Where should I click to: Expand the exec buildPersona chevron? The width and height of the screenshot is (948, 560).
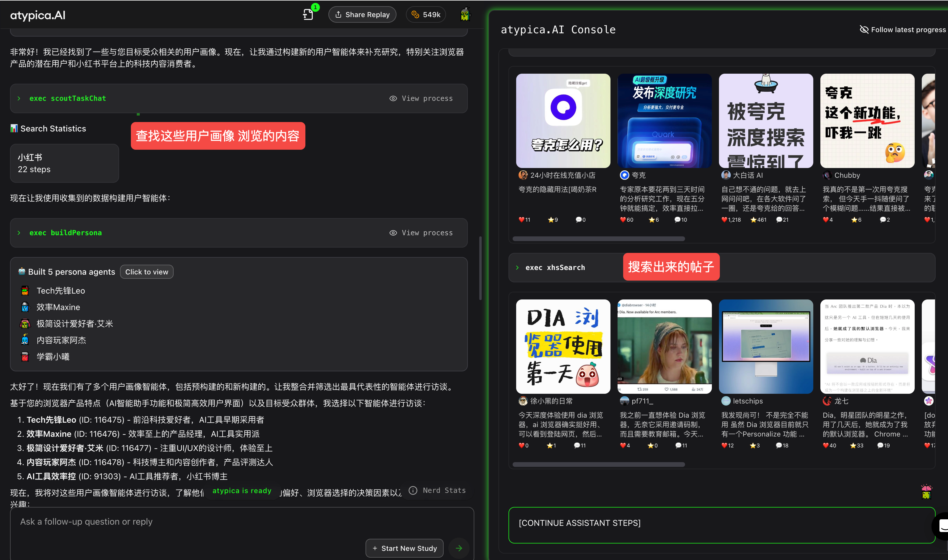tap(19, 233)
